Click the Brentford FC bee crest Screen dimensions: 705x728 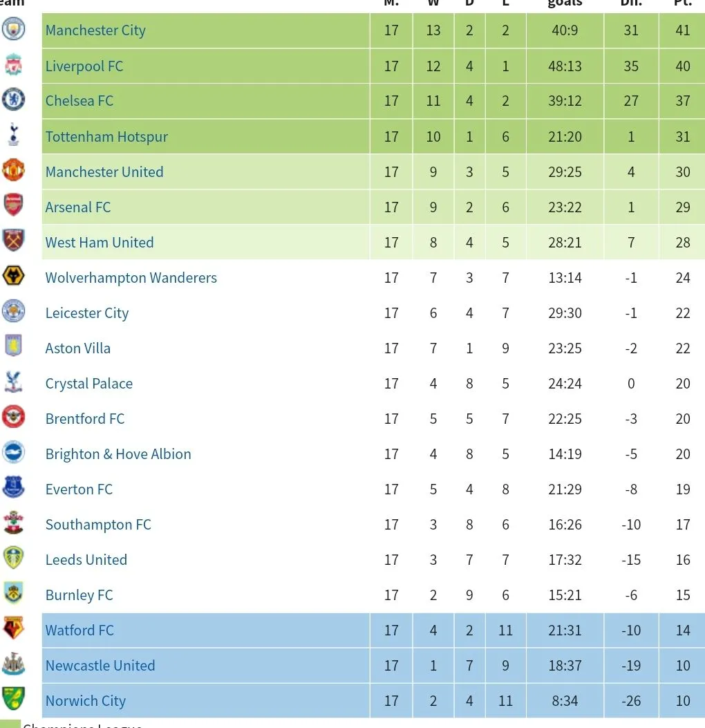[13, 417]
